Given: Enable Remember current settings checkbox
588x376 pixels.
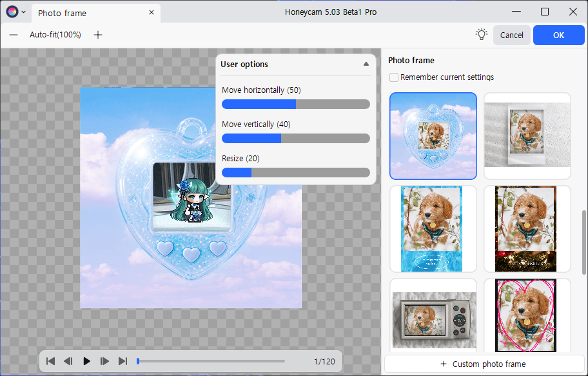Looking at the screenshot, I should [394, 77].
